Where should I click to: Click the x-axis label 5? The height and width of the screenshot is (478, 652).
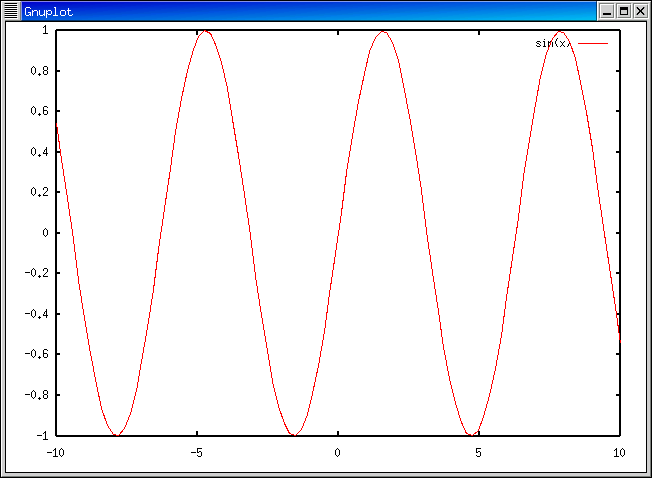pos(479,453)
